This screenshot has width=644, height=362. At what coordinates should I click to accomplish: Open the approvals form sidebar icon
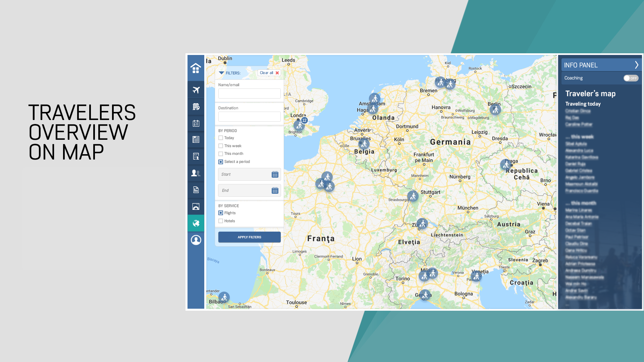click(x=196, y=157)
